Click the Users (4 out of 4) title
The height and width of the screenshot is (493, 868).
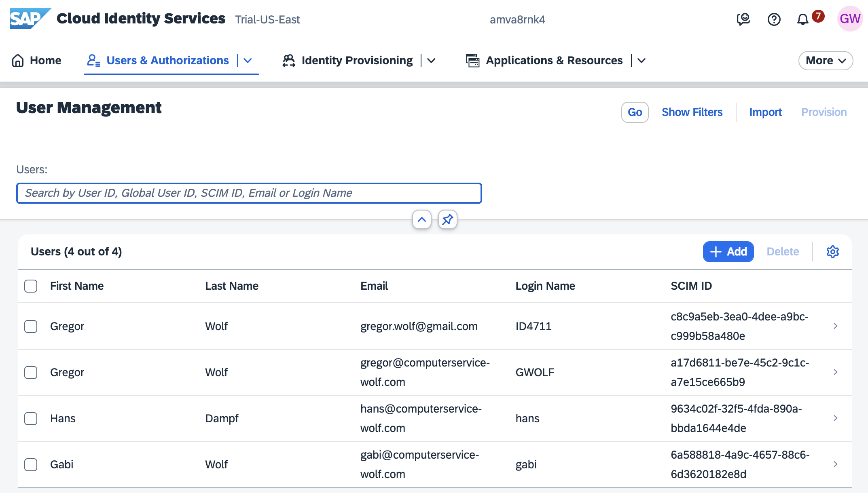pyautogui.click(x=76, y=251)
